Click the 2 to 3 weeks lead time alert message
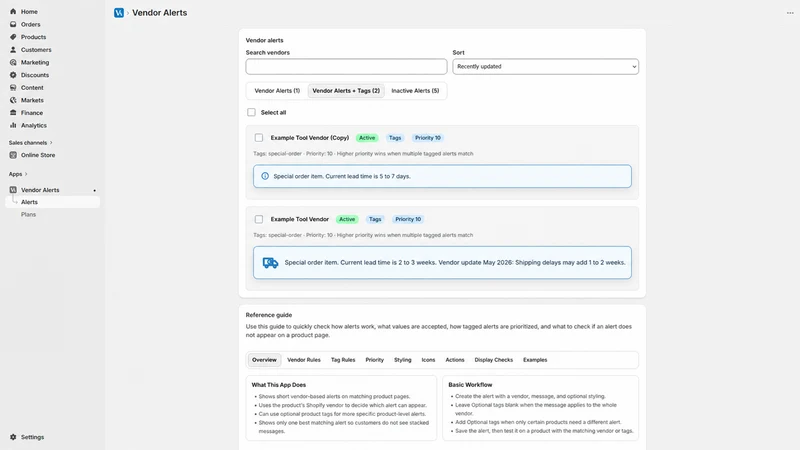800x450 pixels. 442,262
